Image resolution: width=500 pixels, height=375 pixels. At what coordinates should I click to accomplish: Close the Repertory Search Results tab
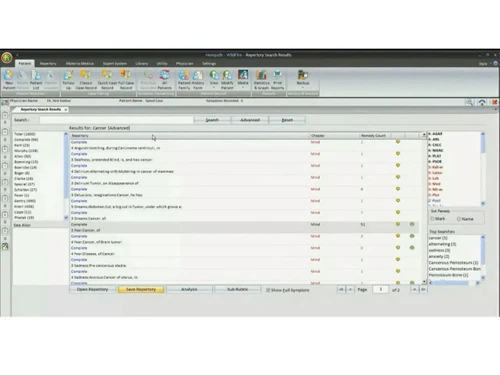tap(66, 110)
